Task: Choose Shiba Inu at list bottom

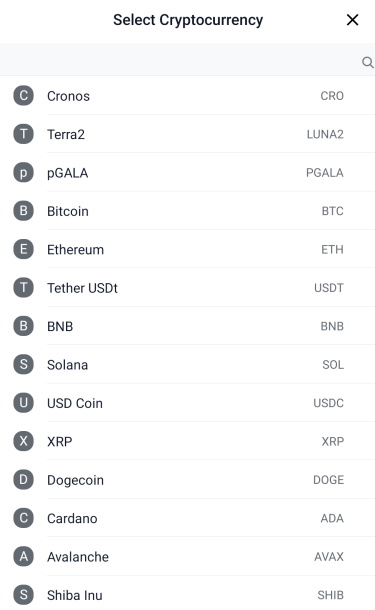Action: (x=188, y=593)
